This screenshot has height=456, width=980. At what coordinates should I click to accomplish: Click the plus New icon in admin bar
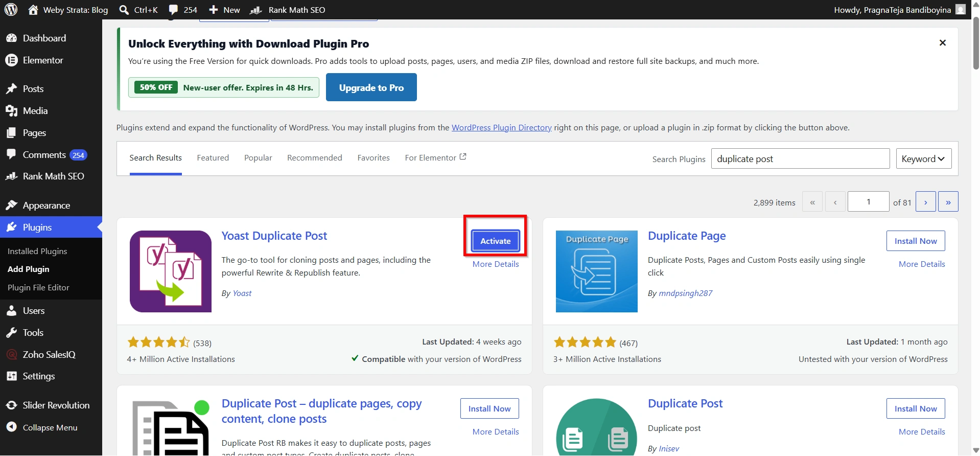tap(224, 10)
